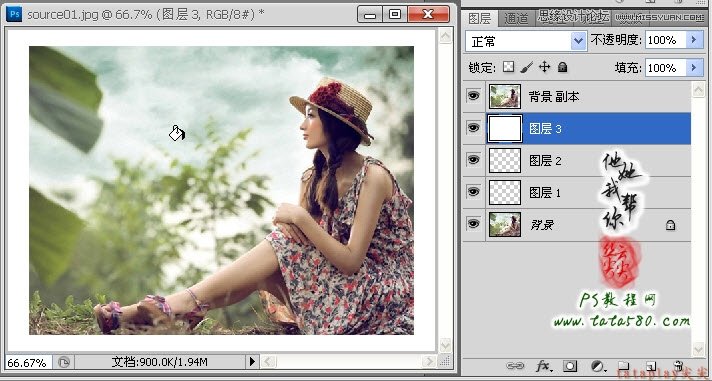712x381 pixels.
Task: Click document window resize grip
Action: [x=446, y=361]
